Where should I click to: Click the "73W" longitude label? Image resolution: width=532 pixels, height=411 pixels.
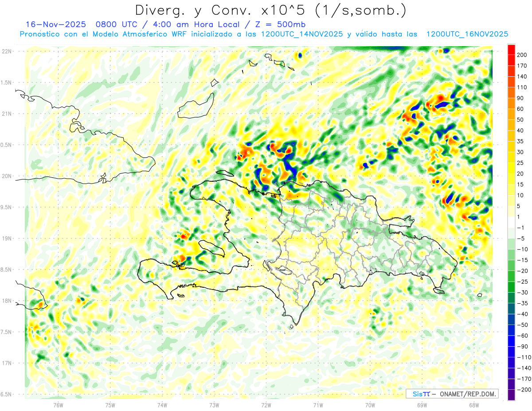pyautogui.click(x=214, y=405)
